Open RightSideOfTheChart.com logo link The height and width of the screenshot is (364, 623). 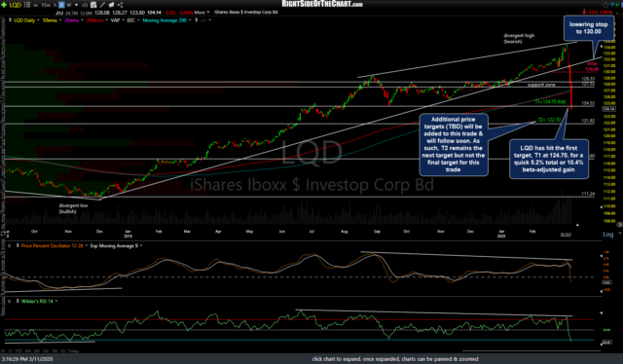point(322,4)
